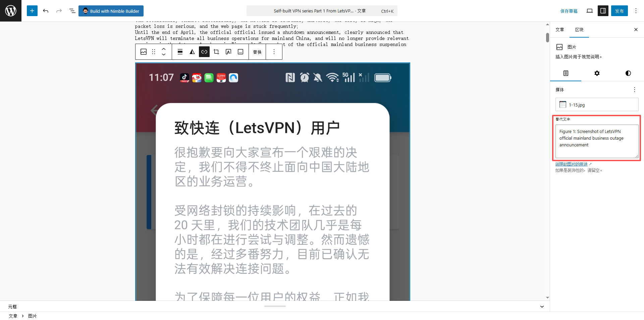644x320 pixels.
Task: Grab the block drag handle
Action: click(154, 52)
